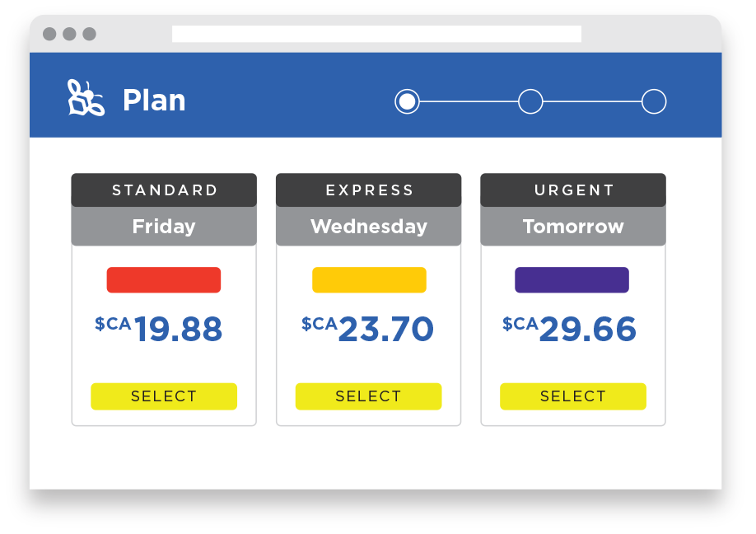Click the Friday delivery day label

(164, 227)
